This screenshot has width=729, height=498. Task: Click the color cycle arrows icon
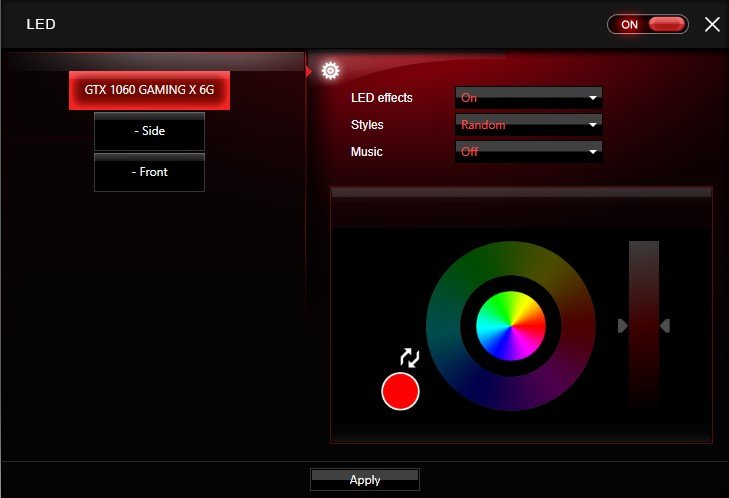point(410,358)
